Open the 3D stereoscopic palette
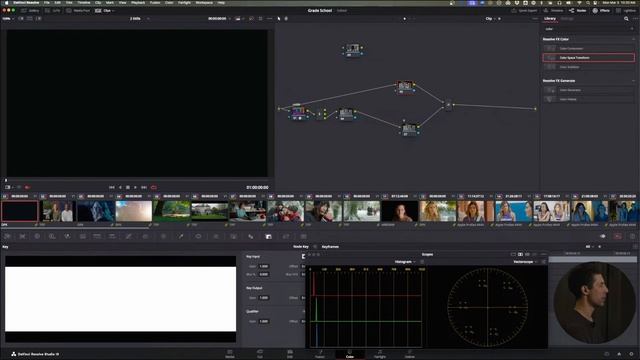The height and width of the screenshot is (360, 640). click(x=303, y=236)
